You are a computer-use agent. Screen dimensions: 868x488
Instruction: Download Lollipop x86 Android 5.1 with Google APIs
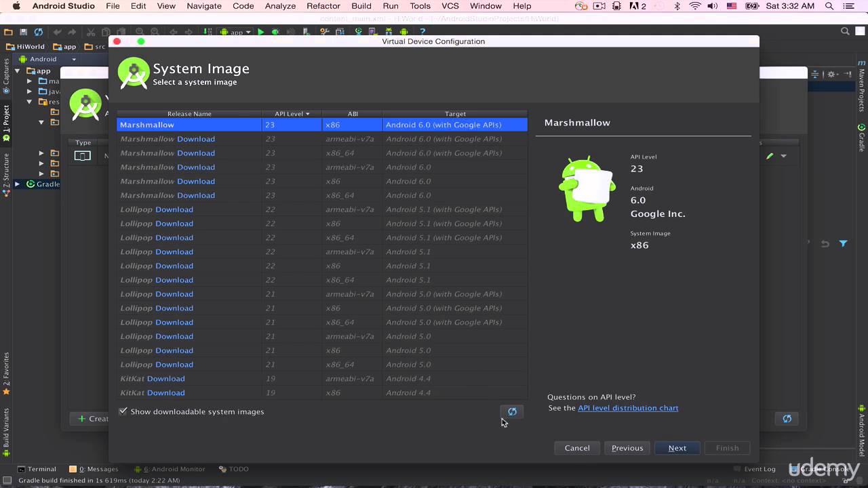[x=174, y=224]
